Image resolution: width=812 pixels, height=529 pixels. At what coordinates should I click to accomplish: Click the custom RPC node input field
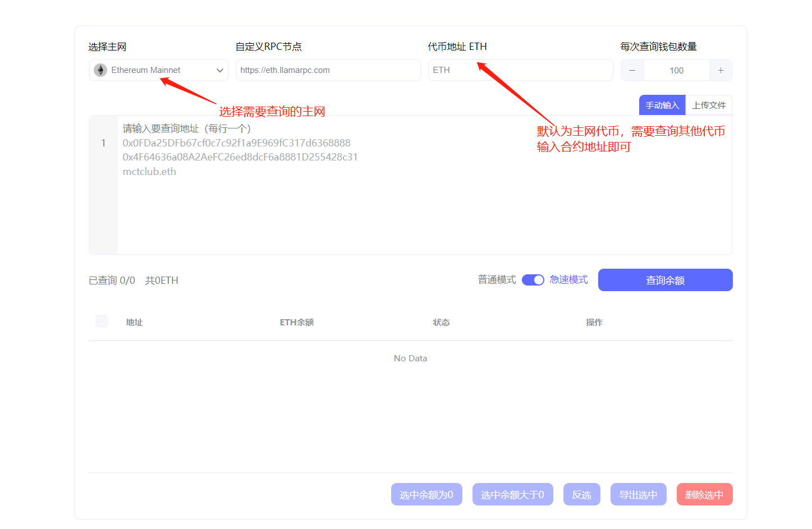[328, 70]
